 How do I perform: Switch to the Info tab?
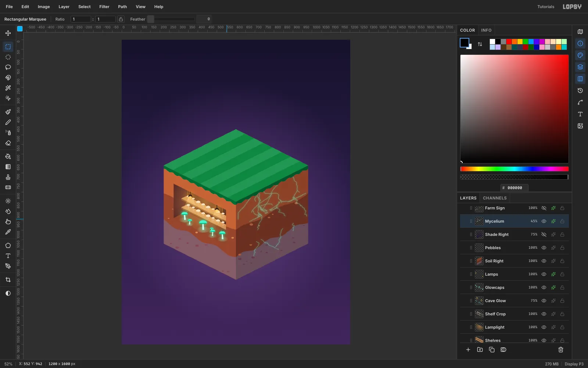[x=486, y=30]
